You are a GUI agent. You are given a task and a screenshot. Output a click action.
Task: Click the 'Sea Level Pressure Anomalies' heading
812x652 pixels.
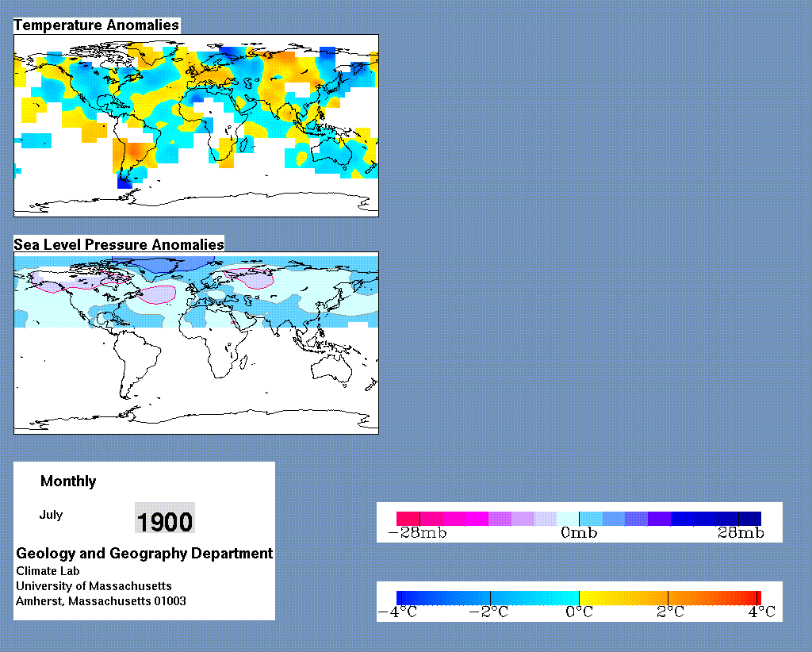pos(119,244)
